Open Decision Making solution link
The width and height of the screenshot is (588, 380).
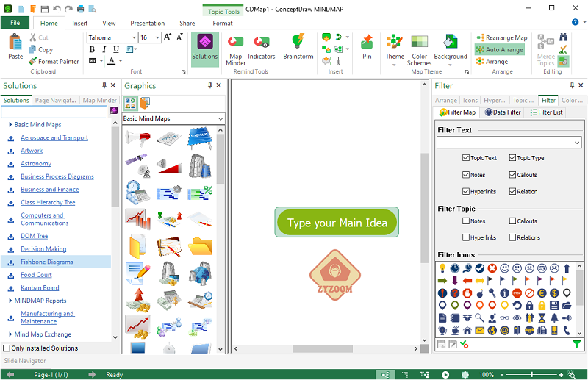(x=43, y=248)
